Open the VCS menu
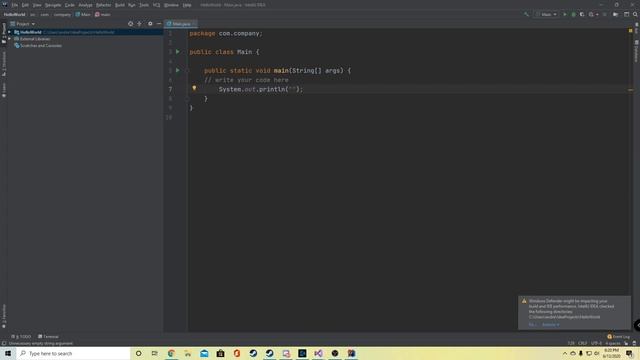Screen dimensions: 640x360 (x=156, y=5)
